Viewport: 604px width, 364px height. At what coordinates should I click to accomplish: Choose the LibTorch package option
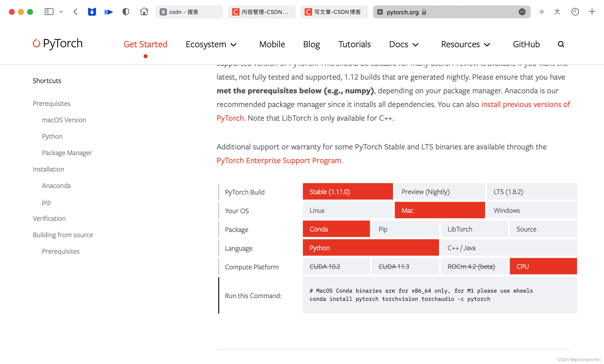point(474,229)
